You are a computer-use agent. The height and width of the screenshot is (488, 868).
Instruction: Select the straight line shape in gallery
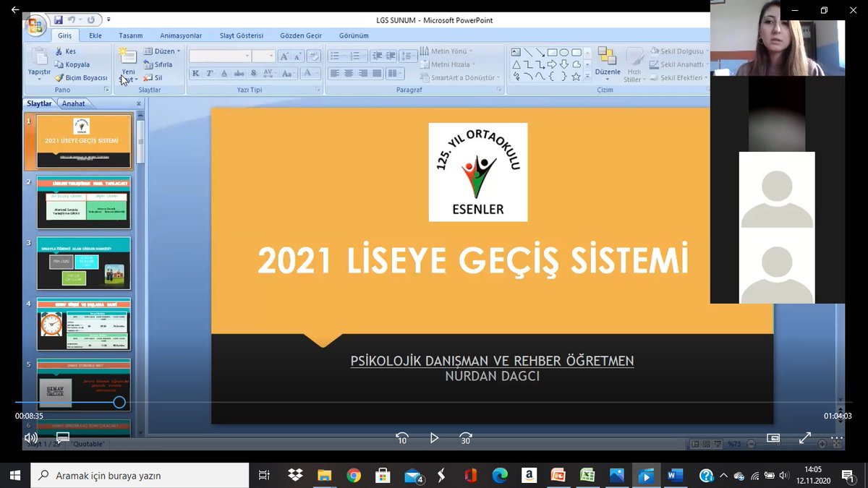(x=528, y=52)
